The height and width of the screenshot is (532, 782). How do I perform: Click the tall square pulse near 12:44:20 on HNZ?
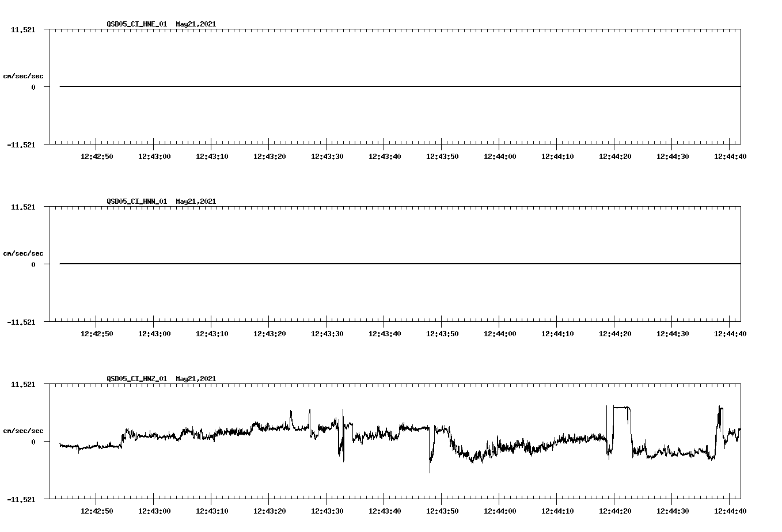622,407
